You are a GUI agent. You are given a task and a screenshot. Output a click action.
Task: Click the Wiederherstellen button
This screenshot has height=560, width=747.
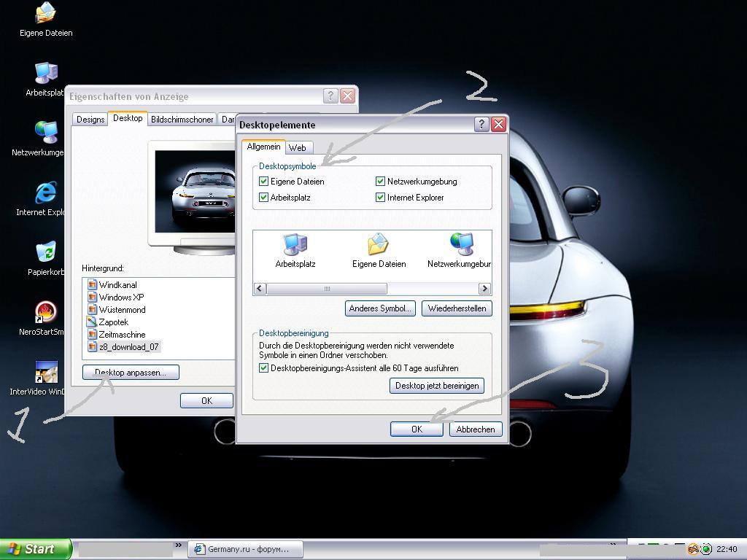tap(457, 308)
